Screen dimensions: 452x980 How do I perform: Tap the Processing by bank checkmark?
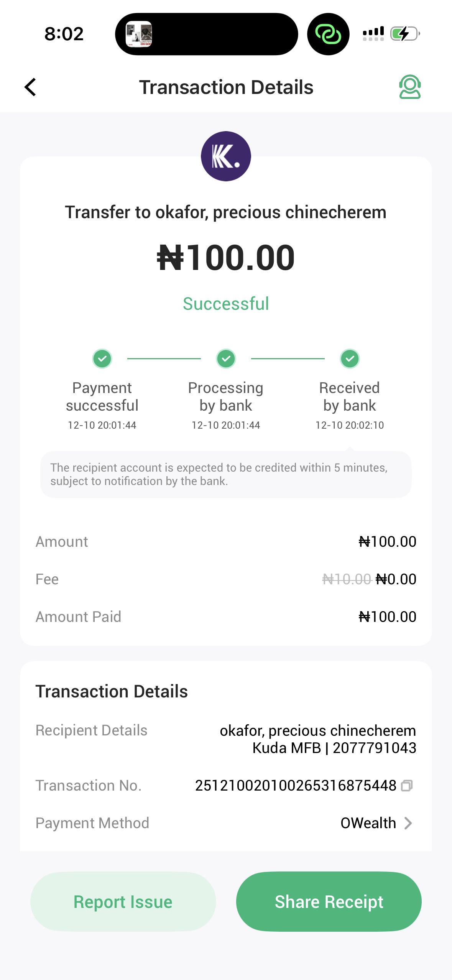226,359
